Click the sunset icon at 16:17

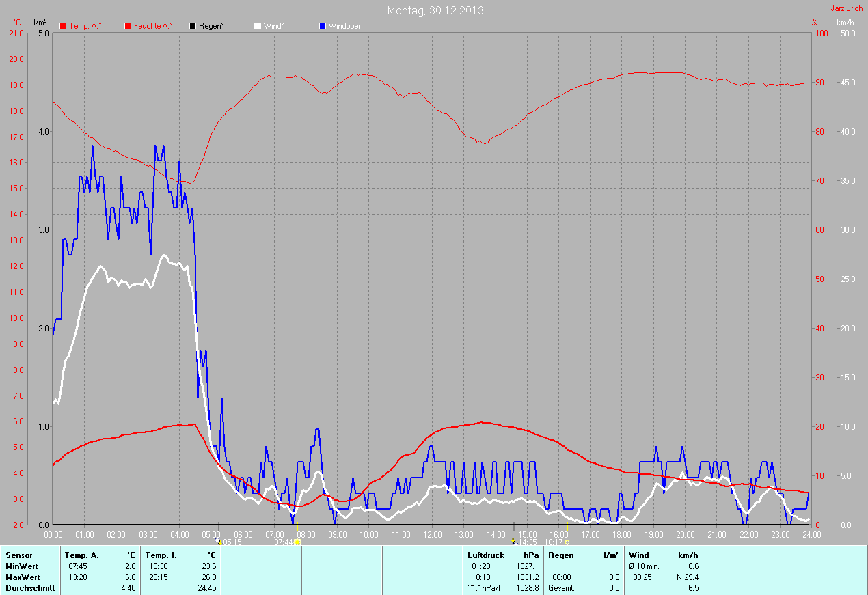click(x=567, y=542)
